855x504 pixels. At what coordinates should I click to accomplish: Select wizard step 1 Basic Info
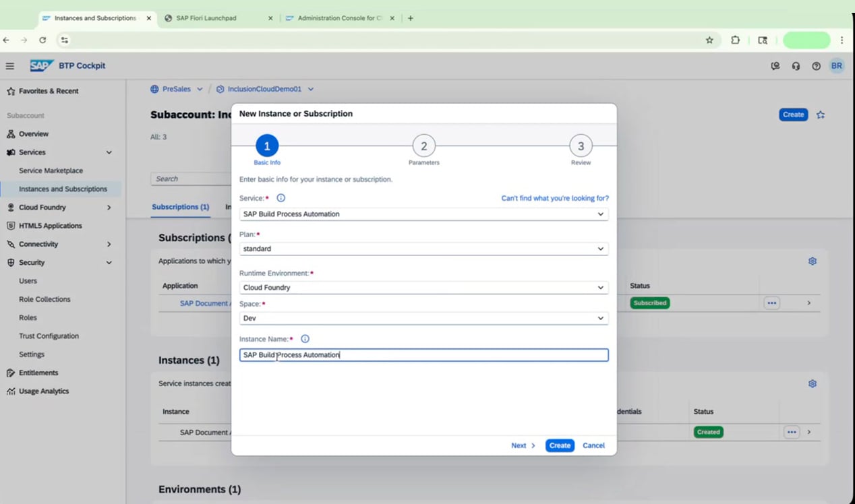pyautogui.click(x=267, y=146)
